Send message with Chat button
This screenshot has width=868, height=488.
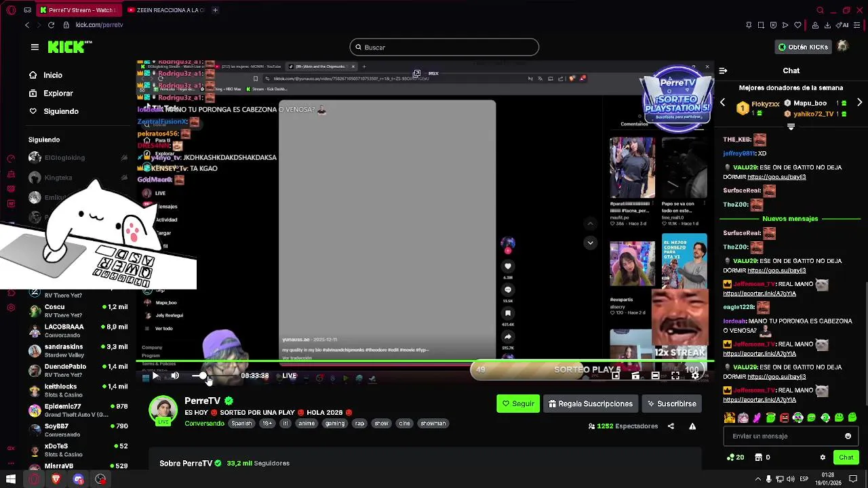[x=846, y=457]
